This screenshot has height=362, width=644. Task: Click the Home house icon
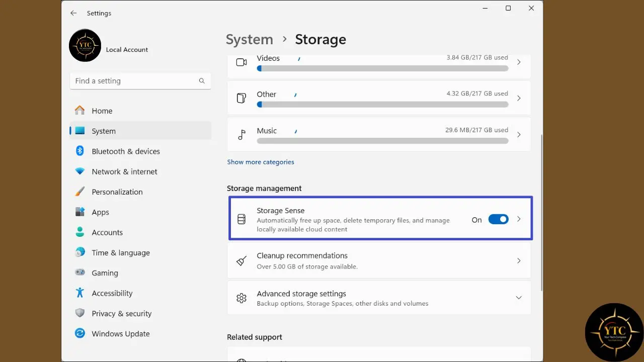point(80,111)
